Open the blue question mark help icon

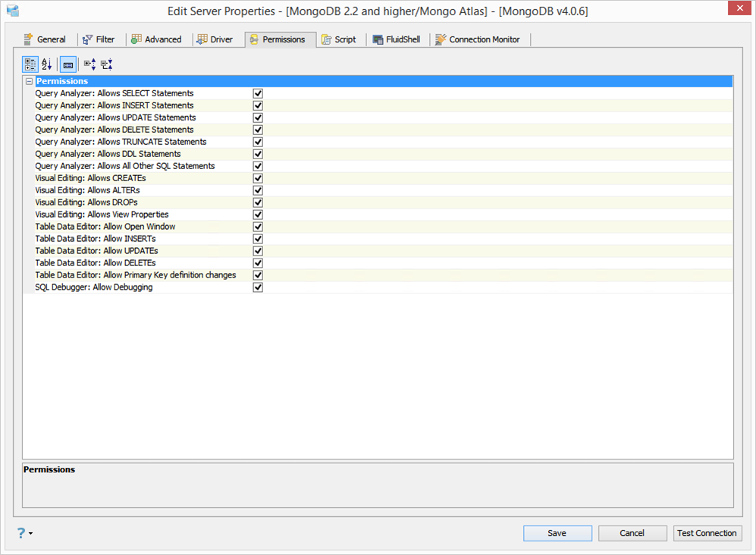[21, 533]
